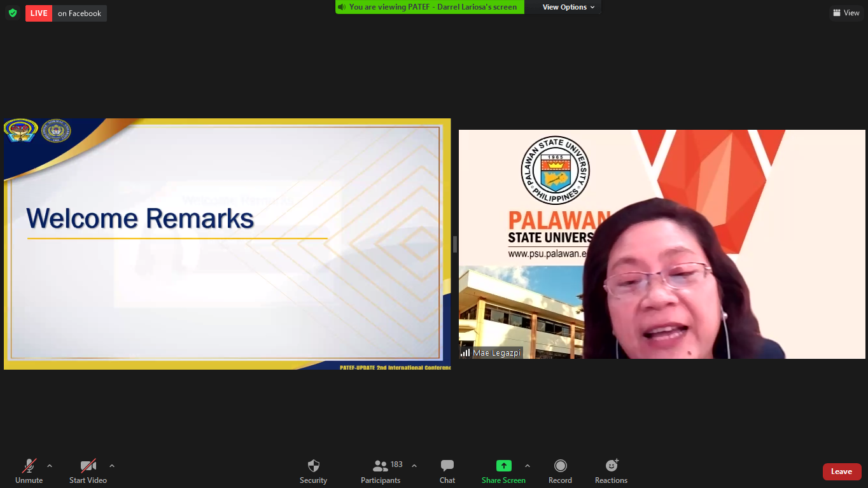868x488 pixels.
Task: Click the divider handle between shared screen and video
Action: pos(454,244)
